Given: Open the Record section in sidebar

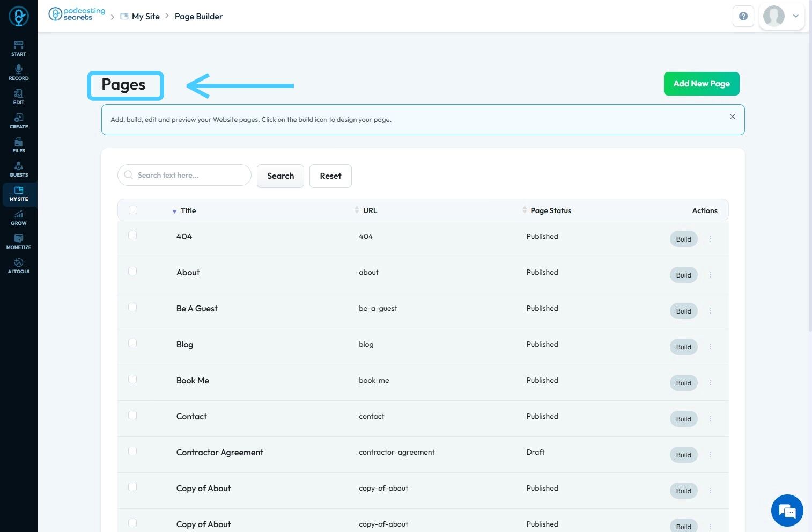Looking at the screenshot, I should tap(19, 72).
